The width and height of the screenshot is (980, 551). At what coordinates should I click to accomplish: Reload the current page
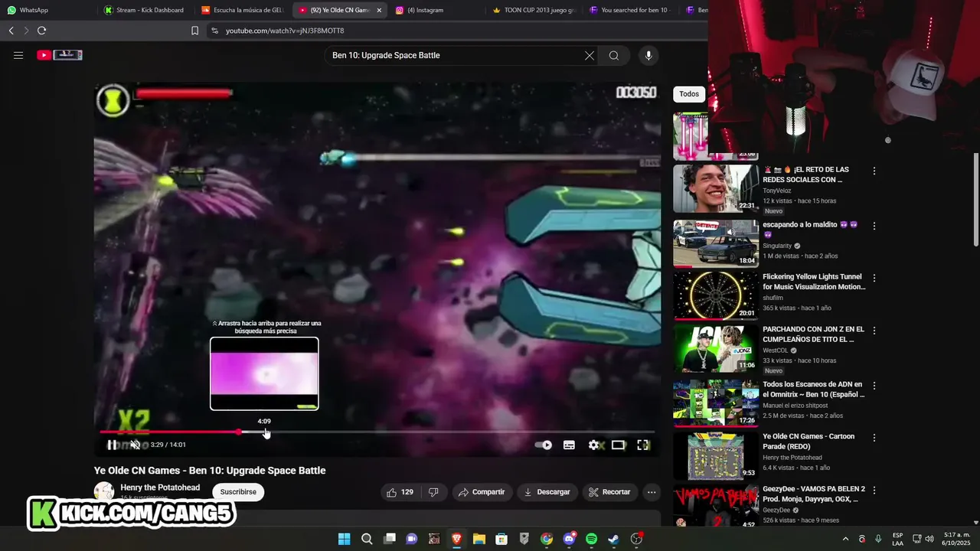(41, 31)
